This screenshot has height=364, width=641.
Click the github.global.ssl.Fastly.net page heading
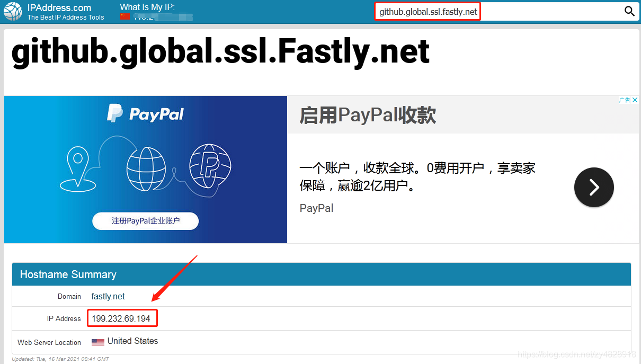point(220,51)
